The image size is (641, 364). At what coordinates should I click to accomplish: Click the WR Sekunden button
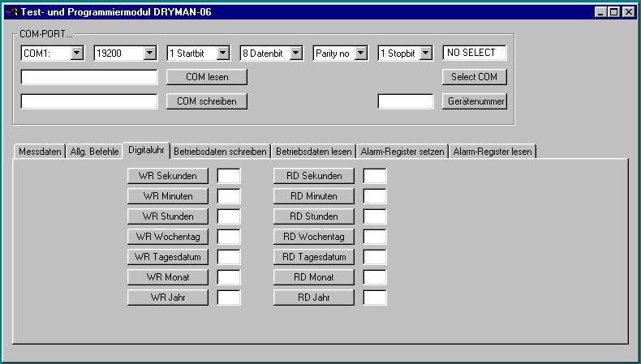pos(168,176)
